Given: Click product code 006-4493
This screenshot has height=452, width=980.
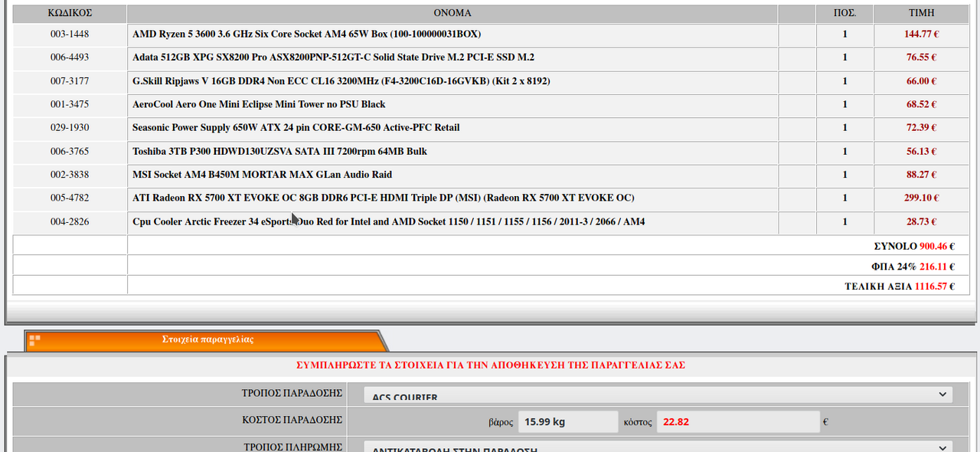Looking at the screenshot, I should 70,57.
